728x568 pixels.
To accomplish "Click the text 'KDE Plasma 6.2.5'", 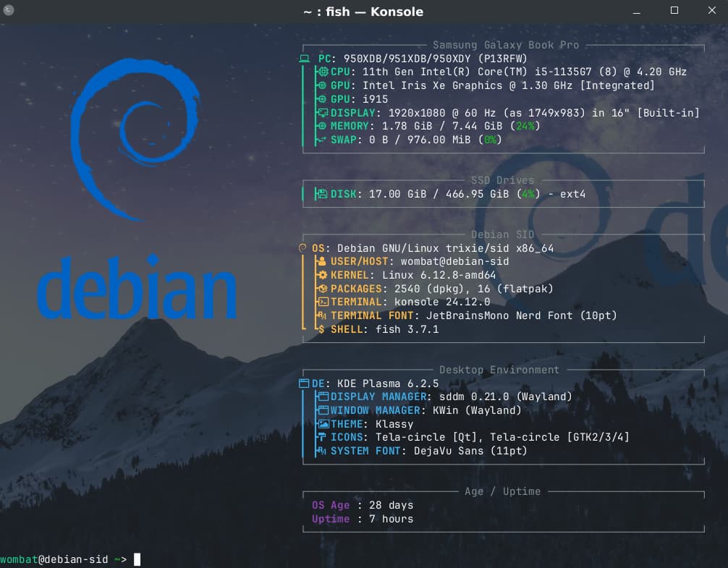I will point(388,383).
